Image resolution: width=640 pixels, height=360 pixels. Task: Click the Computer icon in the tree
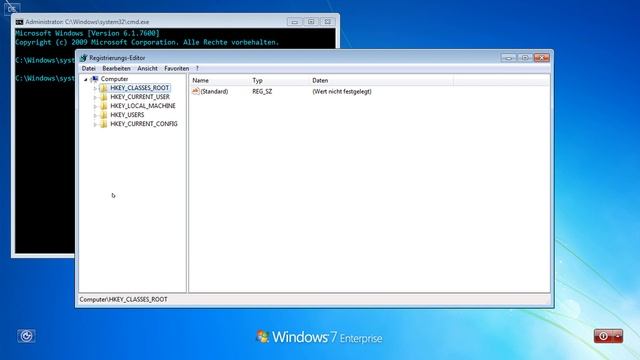tap(94, 79)
